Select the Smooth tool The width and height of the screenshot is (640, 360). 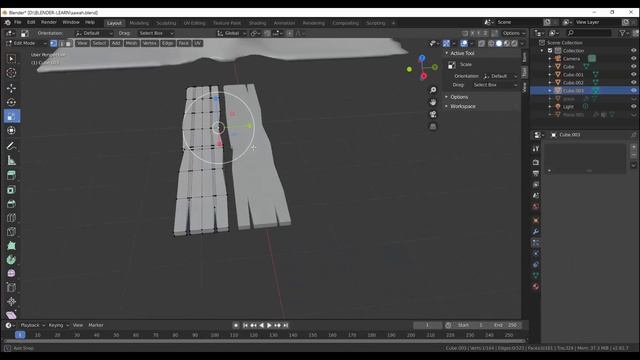(11, 273)
